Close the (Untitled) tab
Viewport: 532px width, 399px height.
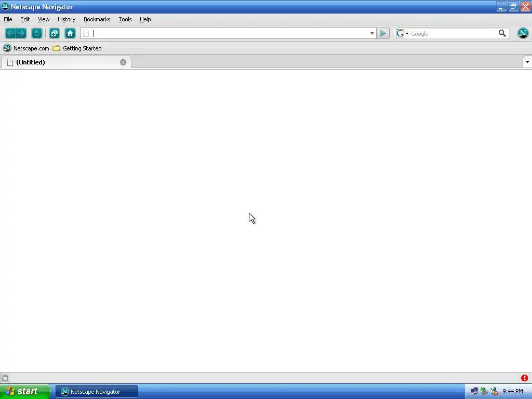pyautogui.click(x=123, y=62)
